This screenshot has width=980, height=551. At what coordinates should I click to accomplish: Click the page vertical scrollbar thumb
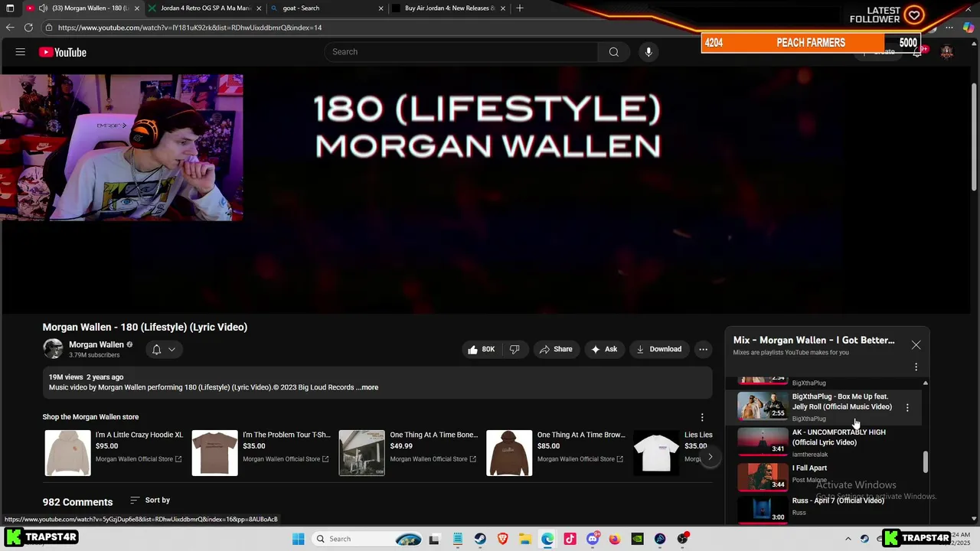(974, 136)
